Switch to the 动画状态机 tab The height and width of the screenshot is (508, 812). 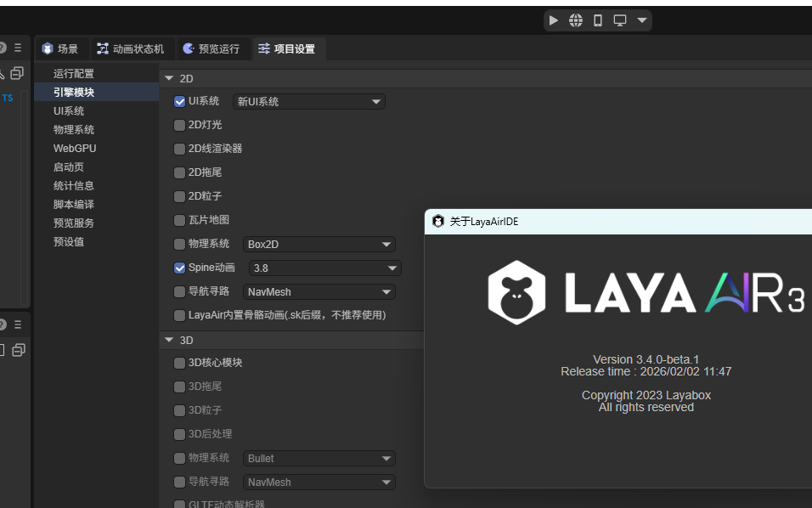pyautogui.click(x=130, y=49)
